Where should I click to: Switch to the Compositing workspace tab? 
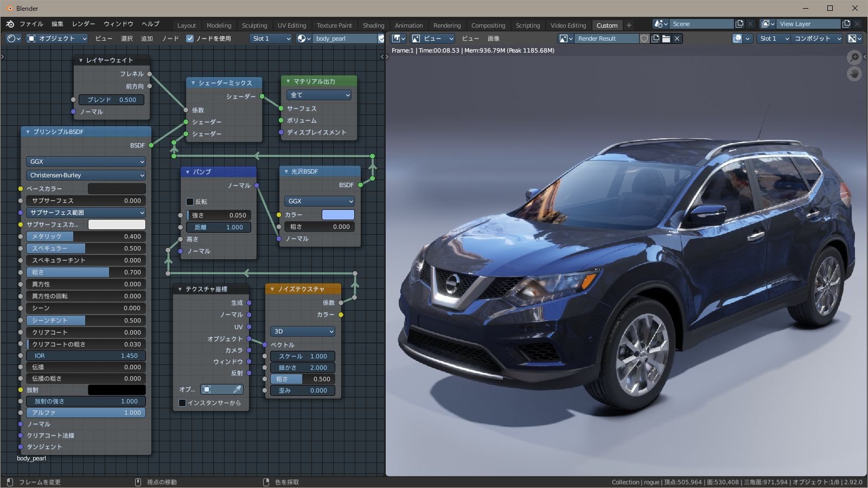click(488, 25)
